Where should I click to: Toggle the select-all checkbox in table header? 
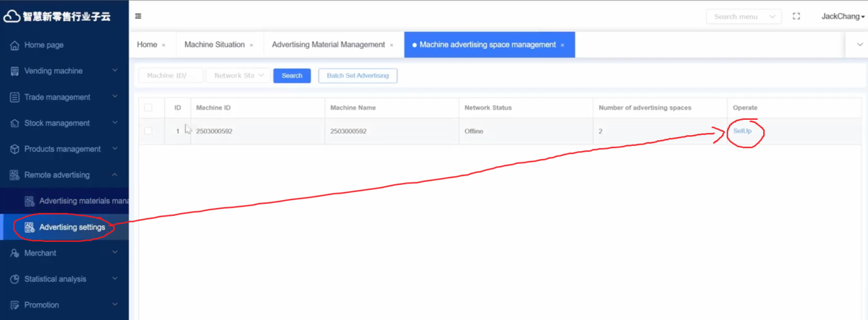(148, 108)
